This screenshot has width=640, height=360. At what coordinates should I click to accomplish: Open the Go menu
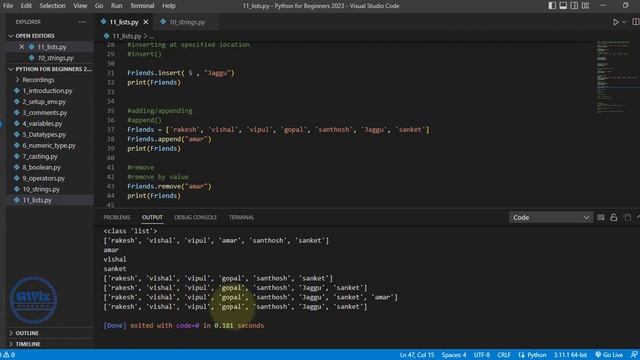point(99,6)
